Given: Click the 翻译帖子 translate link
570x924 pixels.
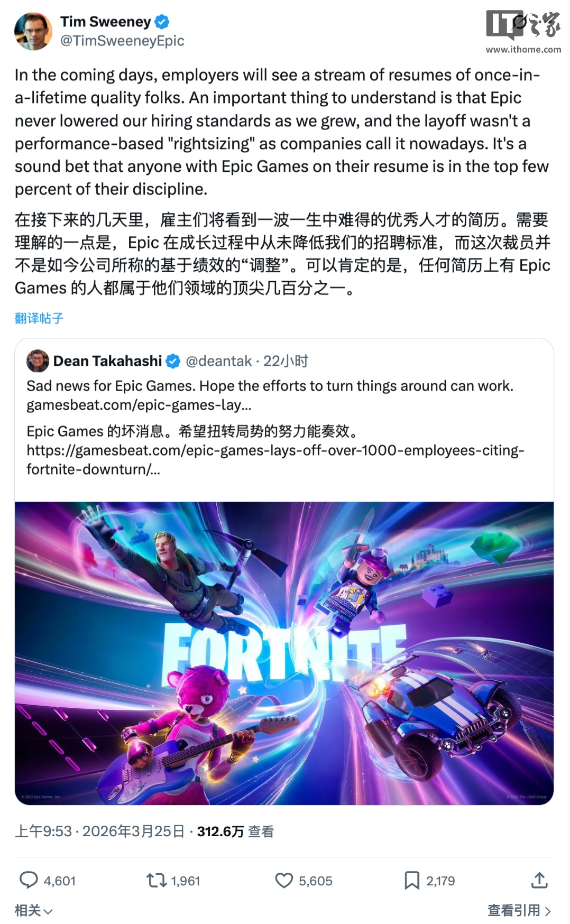Looking at the screenshot, I should click(39, 318).
